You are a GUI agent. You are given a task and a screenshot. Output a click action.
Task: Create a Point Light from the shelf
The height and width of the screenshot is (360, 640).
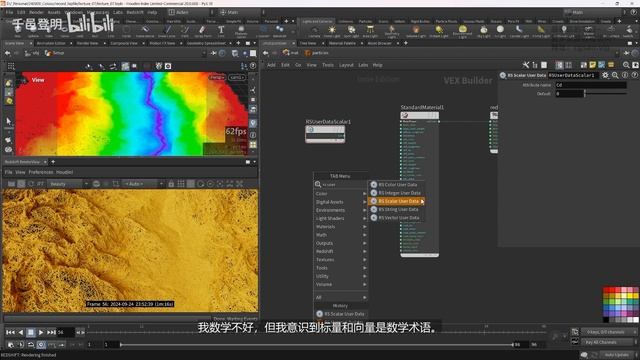coord(332,31)
